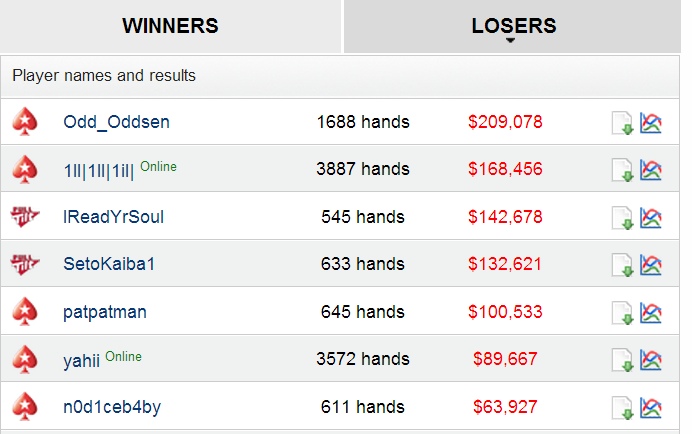The width and height of the screenshot is (692, 434).
Task: Click the $209,078 loss amount
Action: click(505, 122)
